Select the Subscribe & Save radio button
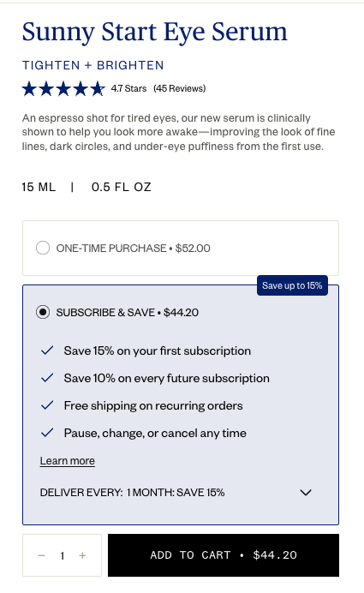Viewport: 364px width, 593px height. [x=43, y=313]
